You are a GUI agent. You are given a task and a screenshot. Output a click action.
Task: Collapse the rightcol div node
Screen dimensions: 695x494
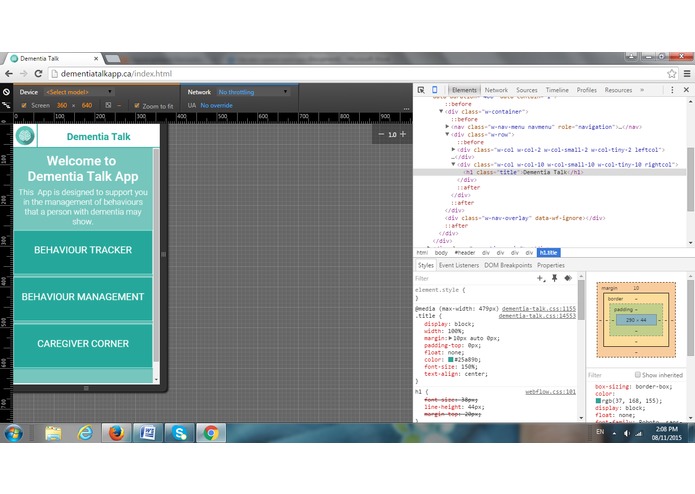pos(453,164)
